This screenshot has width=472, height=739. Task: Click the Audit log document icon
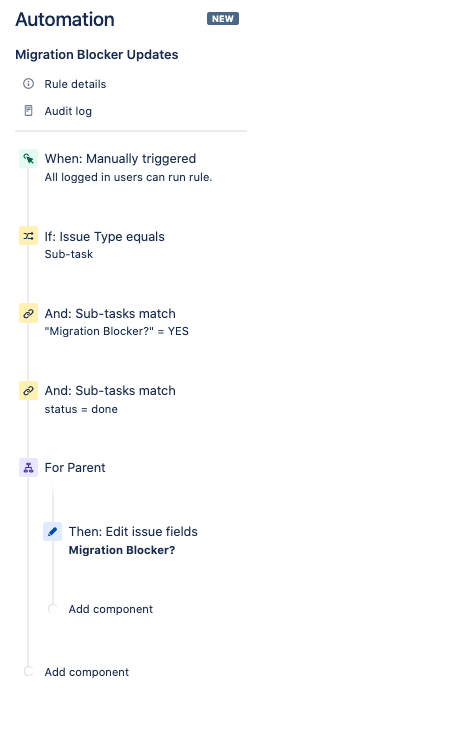pyautogui.click(x=28, y=111)
